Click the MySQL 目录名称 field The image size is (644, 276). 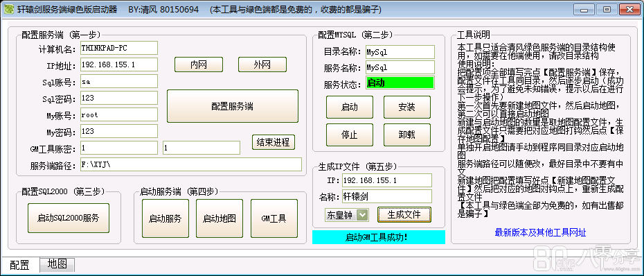pyautogui.click(x=400, y=52)
